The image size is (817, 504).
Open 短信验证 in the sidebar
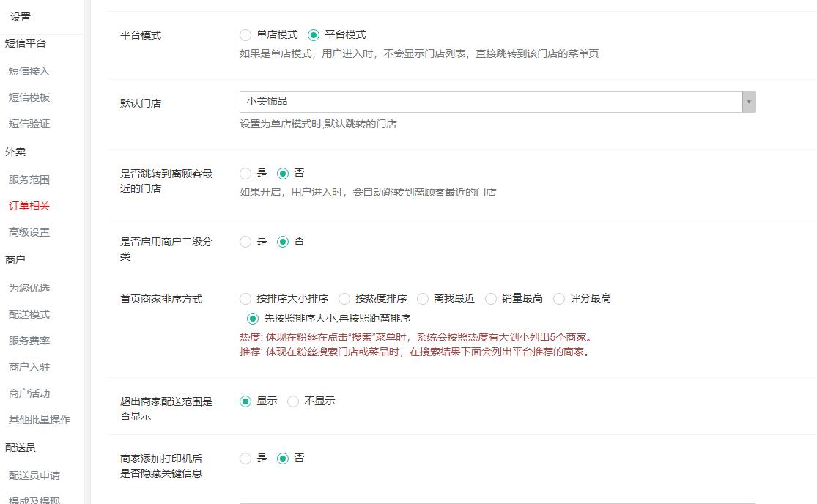tap(29, 124)
